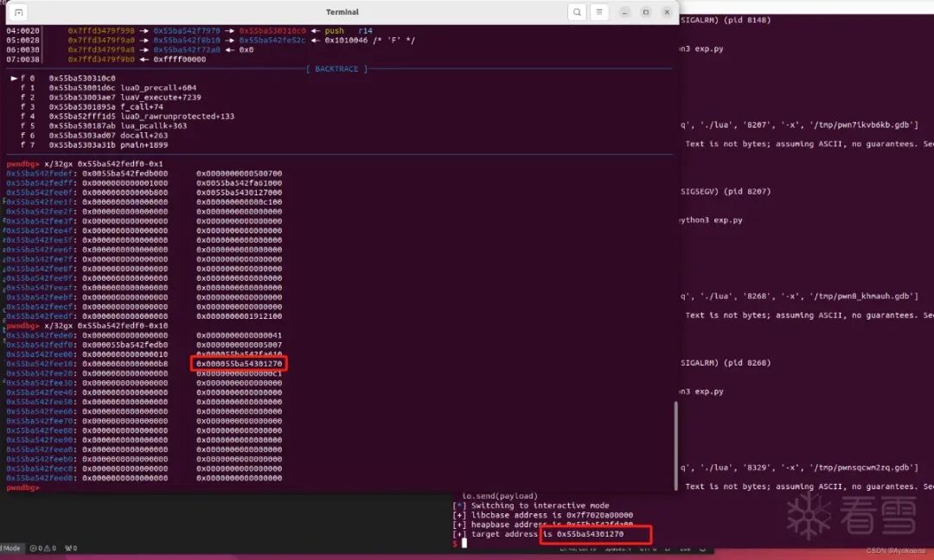The image size is (934, 560).
Task: Click 'Switching to interactive mode' line
Action: (531, 506)
